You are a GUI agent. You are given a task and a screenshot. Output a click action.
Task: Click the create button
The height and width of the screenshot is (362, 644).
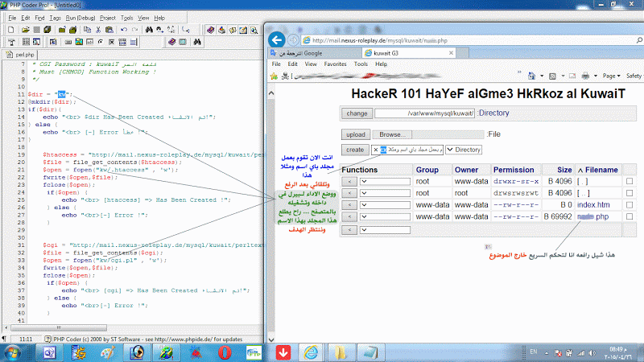point(355,150)
